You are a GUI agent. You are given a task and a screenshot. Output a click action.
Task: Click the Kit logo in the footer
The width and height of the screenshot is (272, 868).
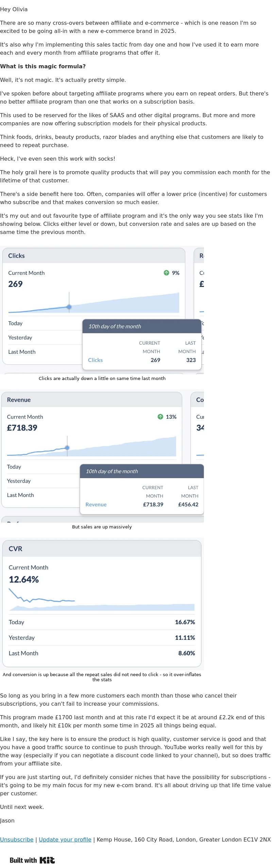tap(47, 860)
